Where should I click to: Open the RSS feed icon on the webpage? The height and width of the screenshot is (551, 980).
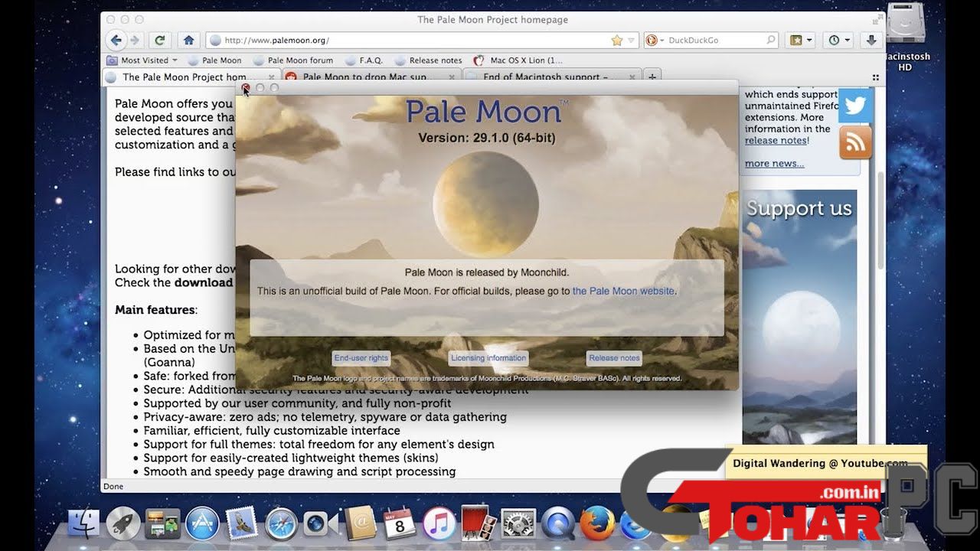855,142
